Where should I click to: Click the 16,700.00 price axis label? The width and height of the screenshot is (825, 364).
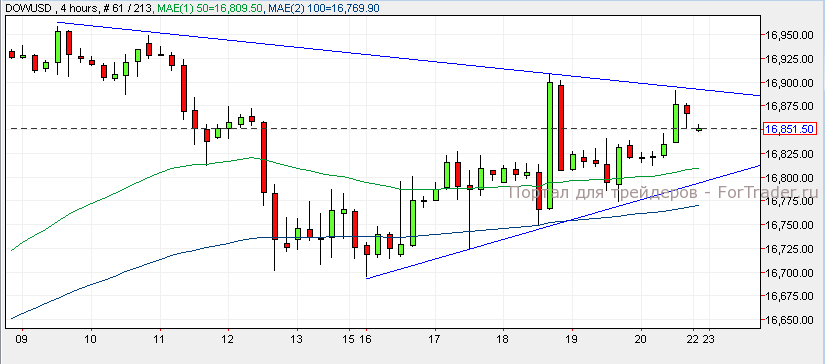click(x=789, y=272)
